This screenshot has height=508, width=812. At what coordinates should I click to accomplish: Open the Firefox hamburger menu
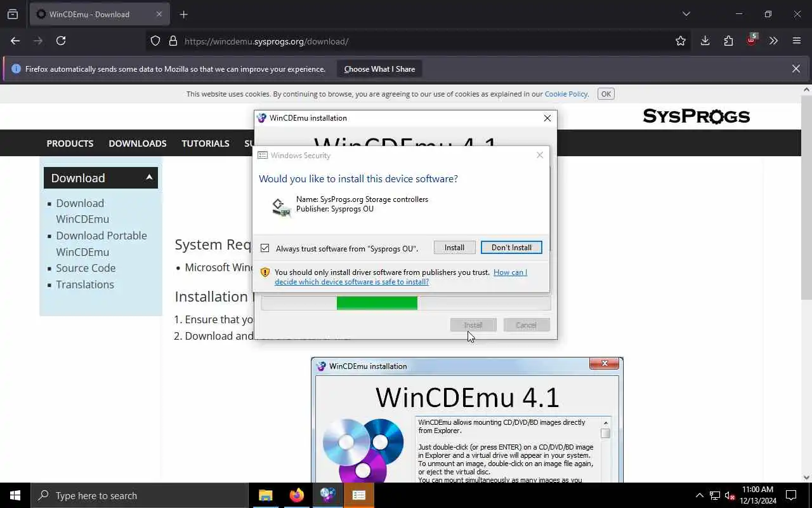point(797,41)
